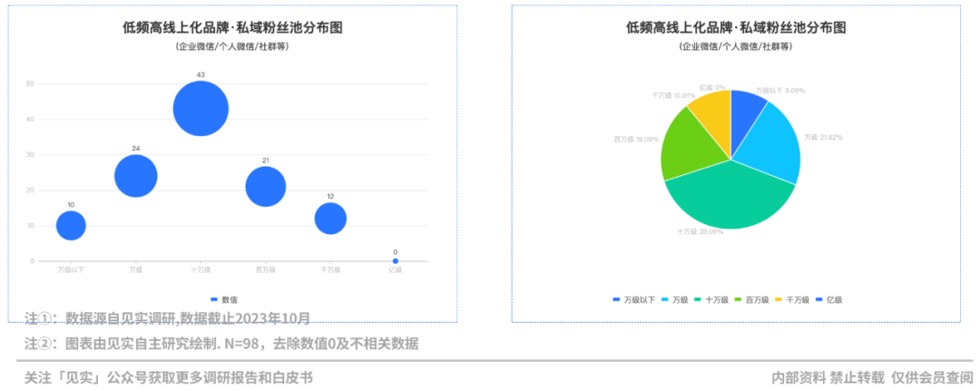Select the bubble with value 21
The height and width of the screenshot is (390, 980).
click(x=266, y=186)
